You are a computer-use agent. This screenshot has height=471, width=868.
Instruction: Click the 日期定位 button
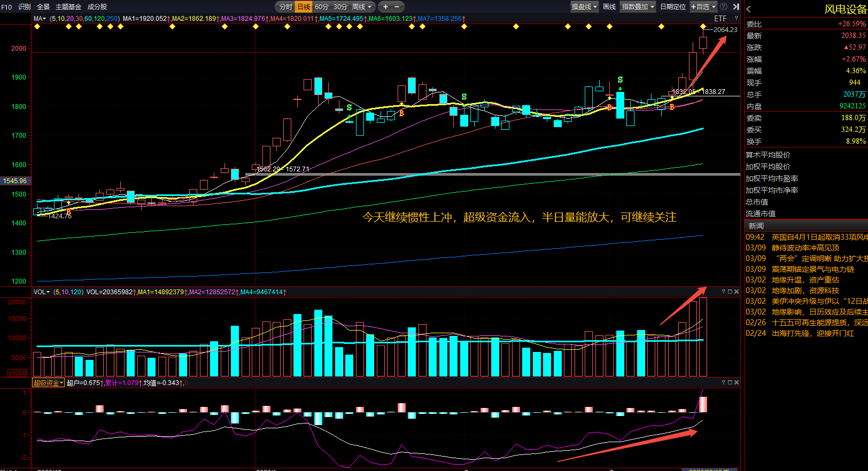(x=673, y=7)
